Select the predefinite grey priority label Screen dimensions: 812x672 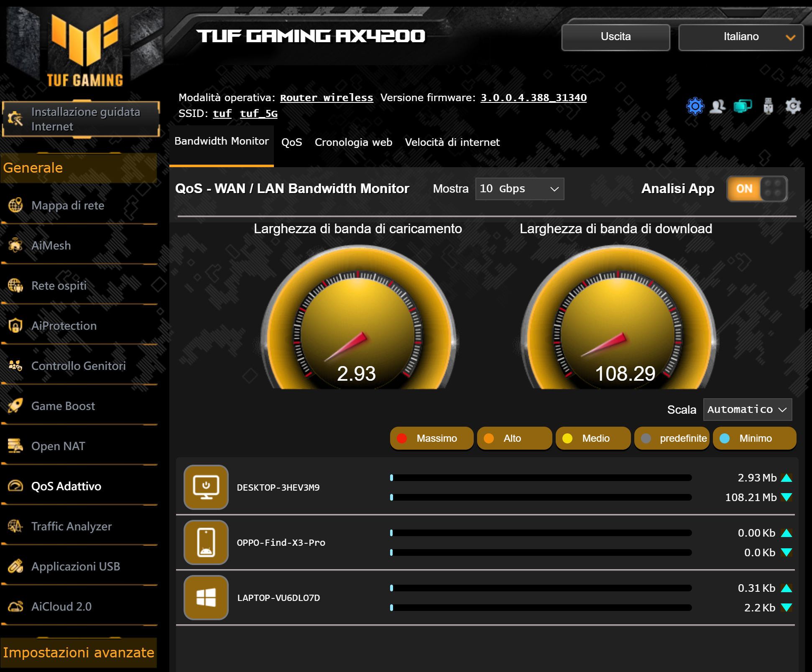coord(672,438)
